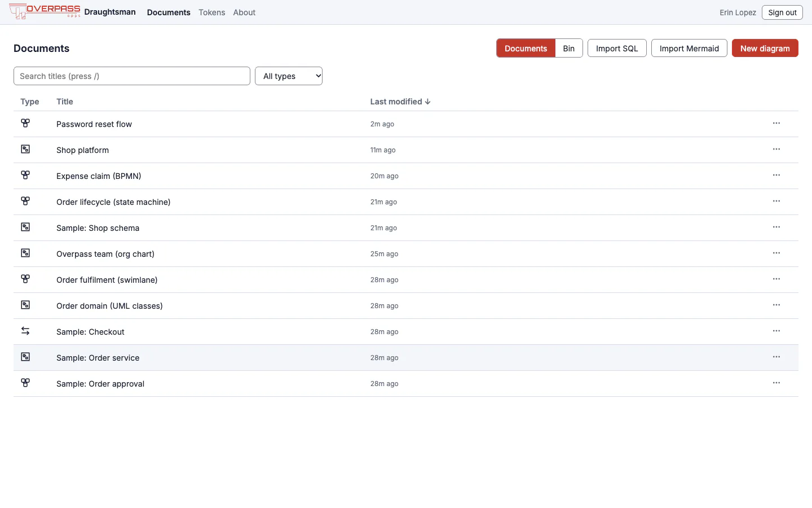Sign out of the account

pyautogui.click(x=782, y=12)
